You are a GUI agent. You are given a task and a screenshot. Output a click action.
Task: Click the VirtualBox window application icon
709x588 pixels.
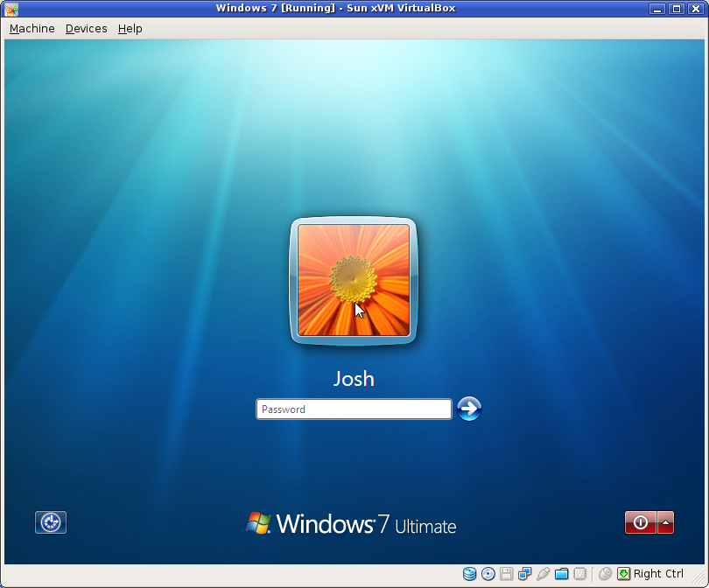coord(10,8)
